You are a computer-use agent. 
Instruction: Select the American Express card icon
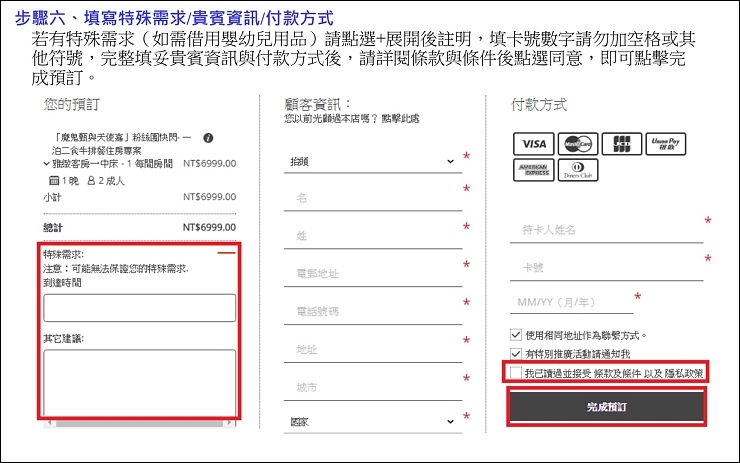(x=534, y=170)
